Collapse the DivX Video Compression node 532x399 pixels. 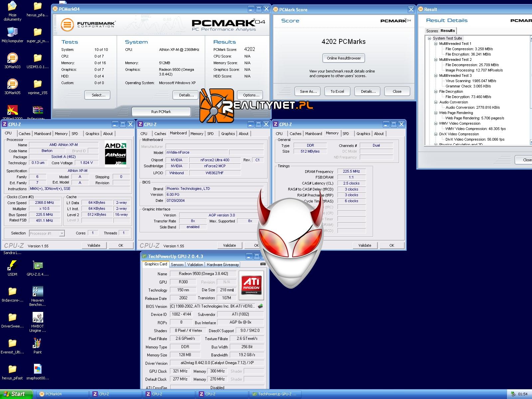[436, 134]
